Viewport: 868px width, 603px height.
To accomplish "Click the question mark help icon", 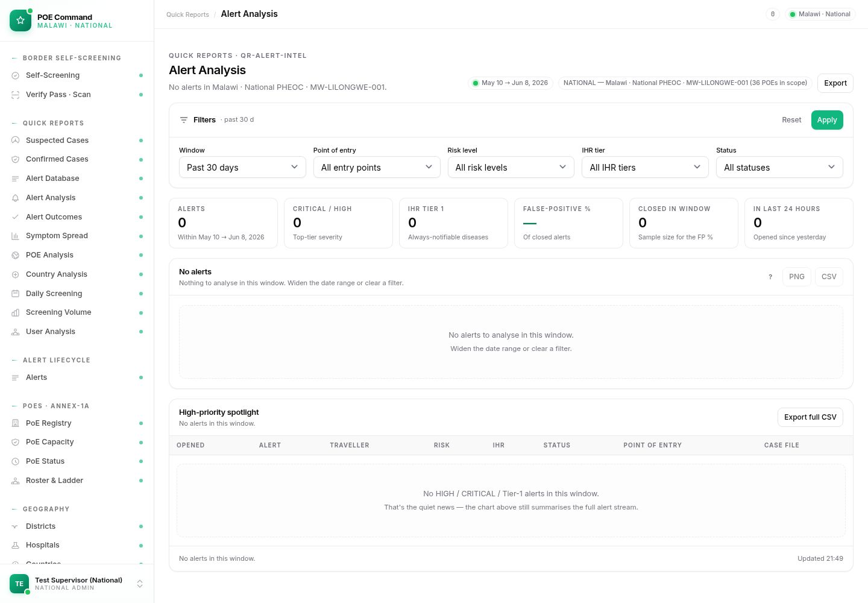I will [x=770, y=277].
